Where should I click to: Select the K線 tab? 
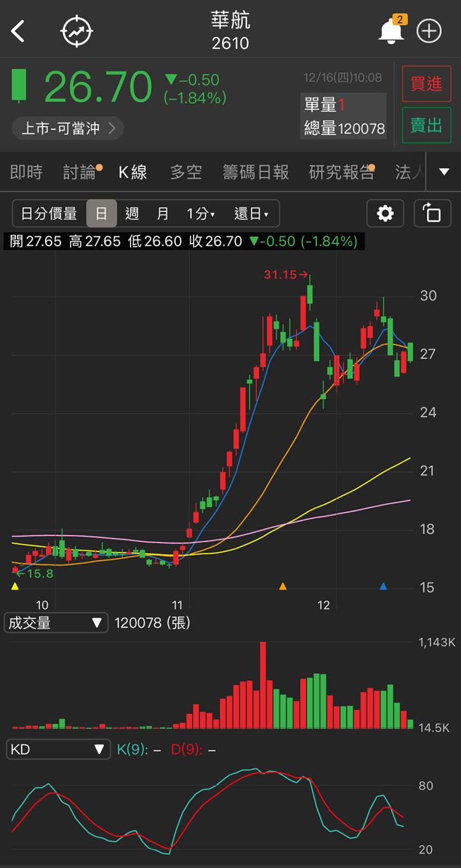(132, 172)
